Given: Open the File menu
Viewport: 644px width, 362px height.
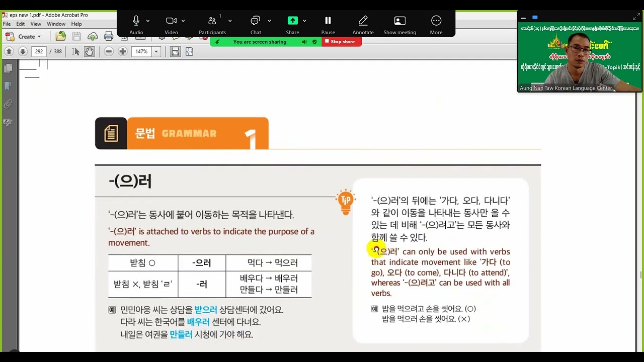Looking at the screenshot, I should point(7,24).
